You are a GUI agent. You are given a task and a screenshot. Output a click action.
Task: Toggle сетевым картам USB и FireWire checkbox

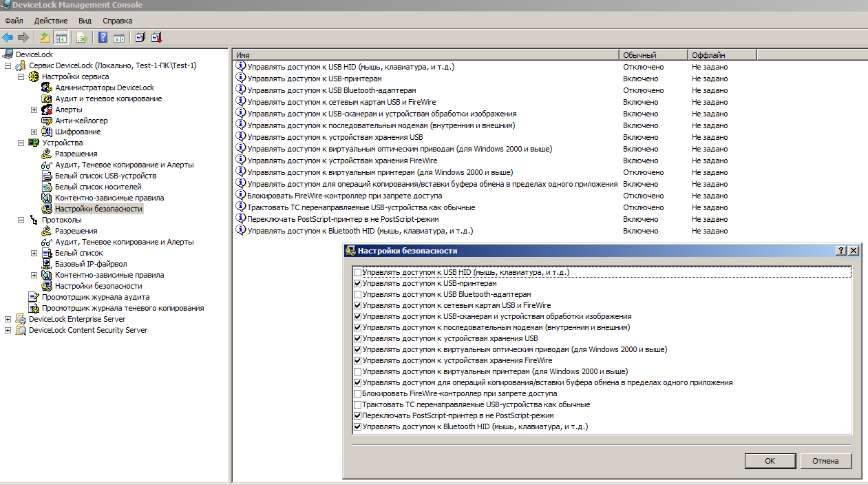coord(357,306)
